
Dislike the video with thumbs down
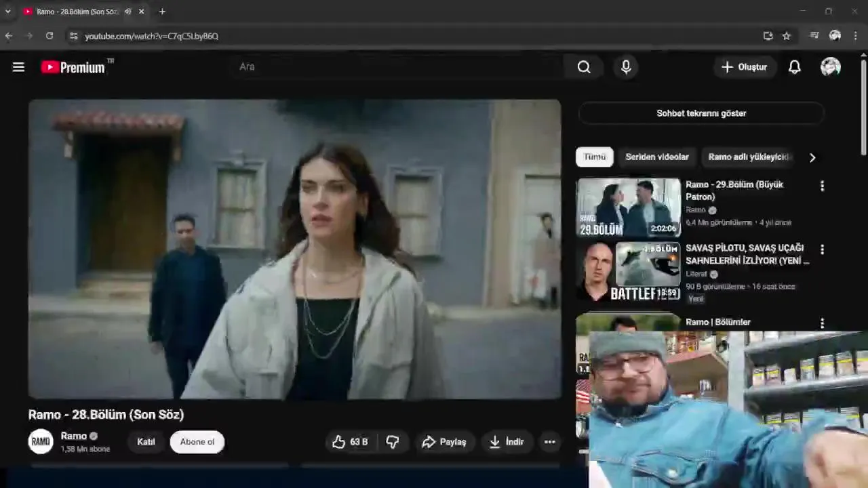(393, 442)
